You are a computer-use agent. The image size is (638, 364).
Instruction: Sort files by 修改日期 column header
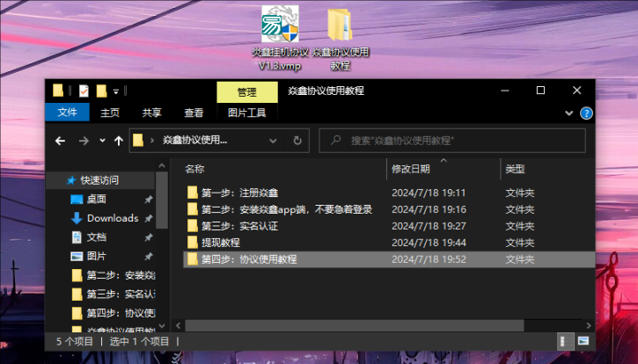click(411, 169)
